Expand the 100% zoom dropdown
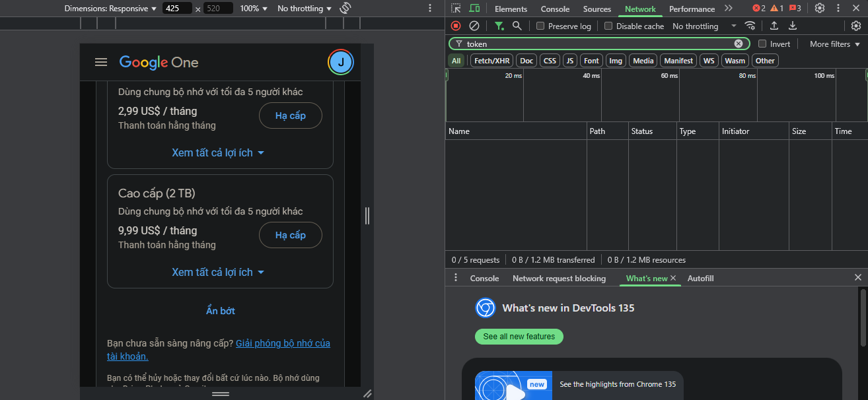Viewport: 868px width, 400px height. (x=254, y=9)
